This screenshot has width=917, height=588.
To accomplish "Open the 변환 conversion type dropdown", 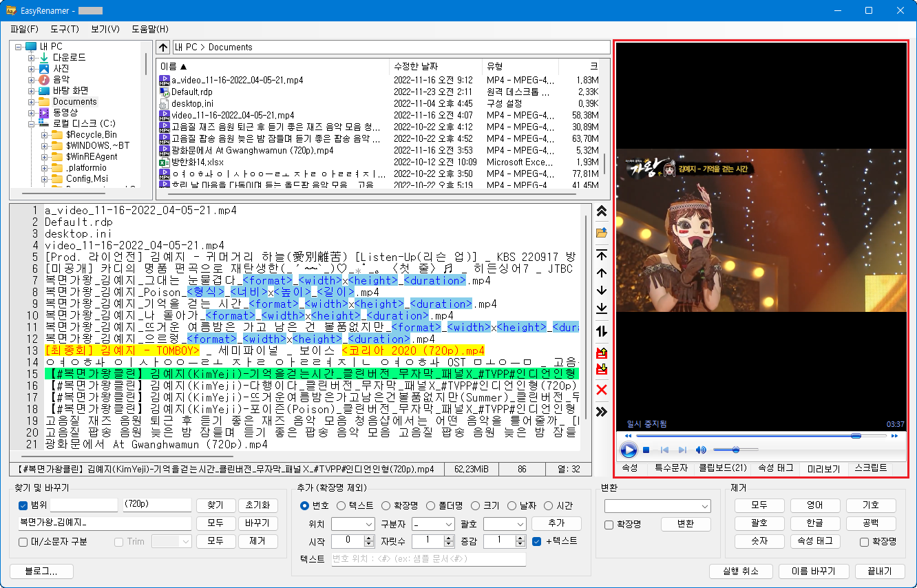I will [657, 506].
